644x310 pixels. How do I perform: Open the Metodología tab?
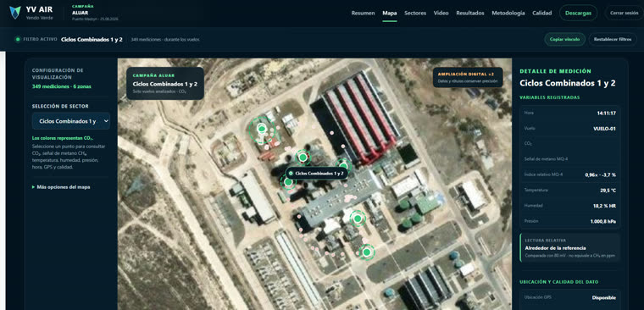coord(508,14)
